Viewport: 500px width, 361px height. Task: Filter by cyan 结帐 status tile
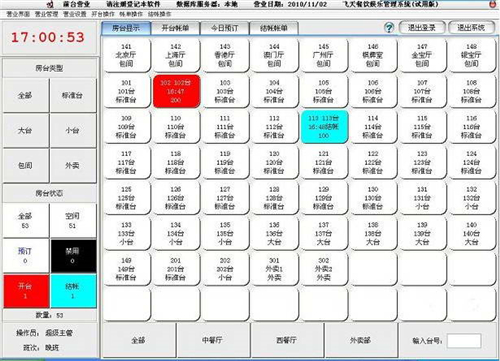[x=74, y=291]
